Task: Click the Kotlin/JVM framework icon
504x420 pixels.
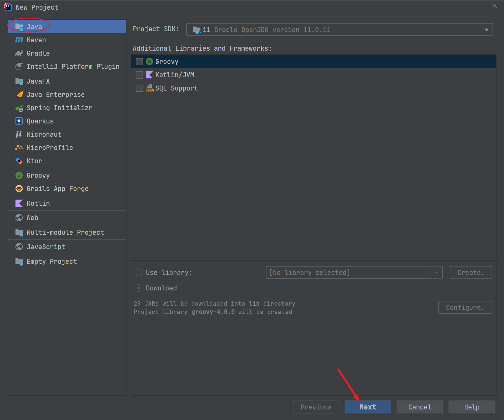Action: pos(149,75)
